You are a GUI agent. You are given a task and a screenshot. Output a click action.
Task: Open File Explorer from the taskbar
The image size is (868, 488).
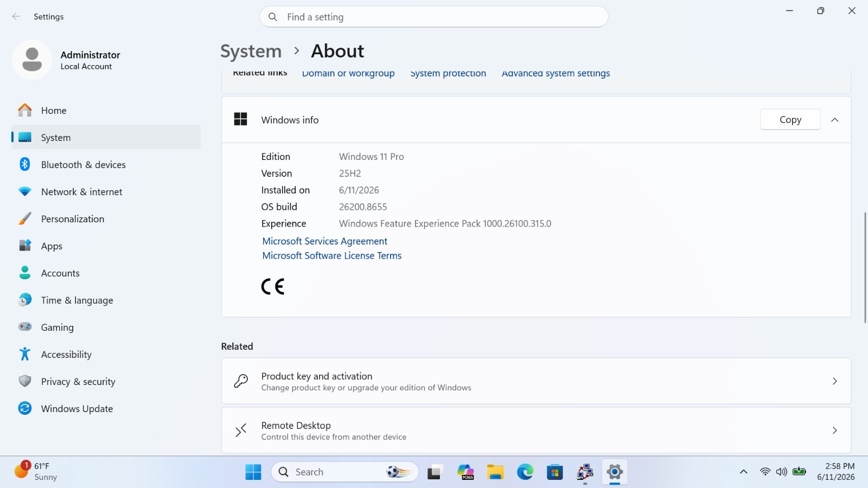495,472
